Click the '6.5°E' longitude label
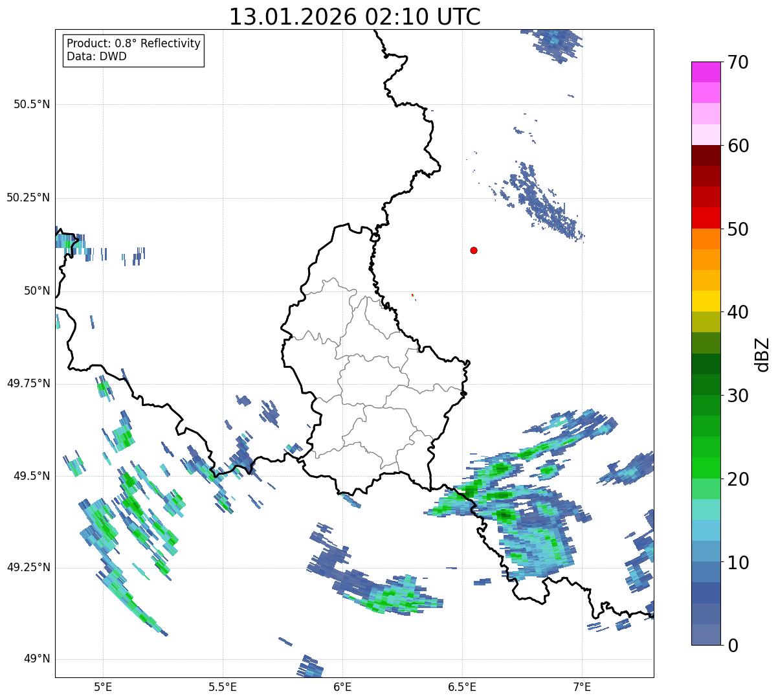This screenshot has width=778, height=700. (462, 686)
